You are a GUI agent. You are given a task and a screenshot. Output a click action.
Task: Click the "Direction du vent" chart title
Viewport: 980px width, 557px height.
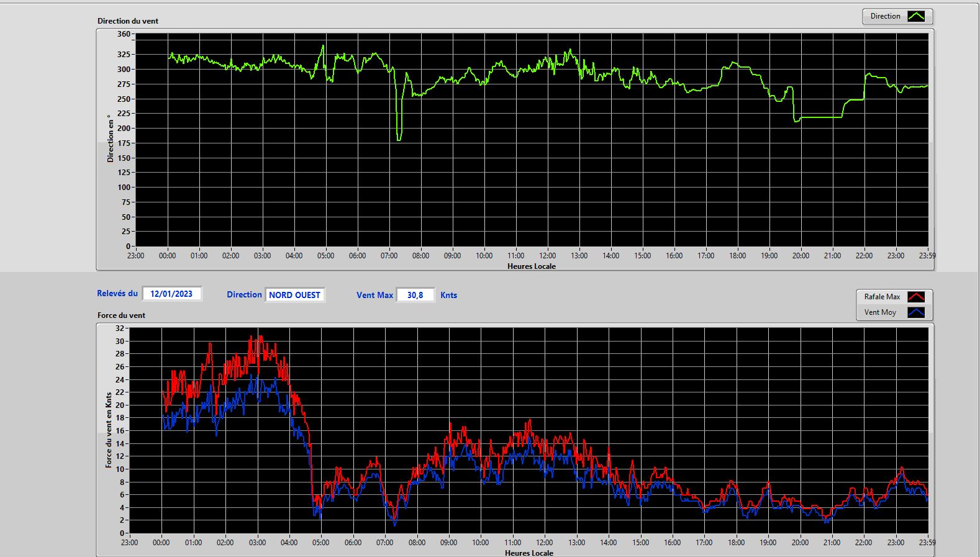click(128, 20)
